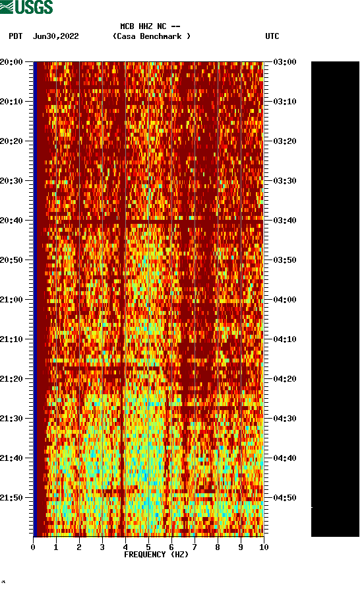Click the '21:10' PDT time label
The image size is (364, 589).
(x=11, y=339)
